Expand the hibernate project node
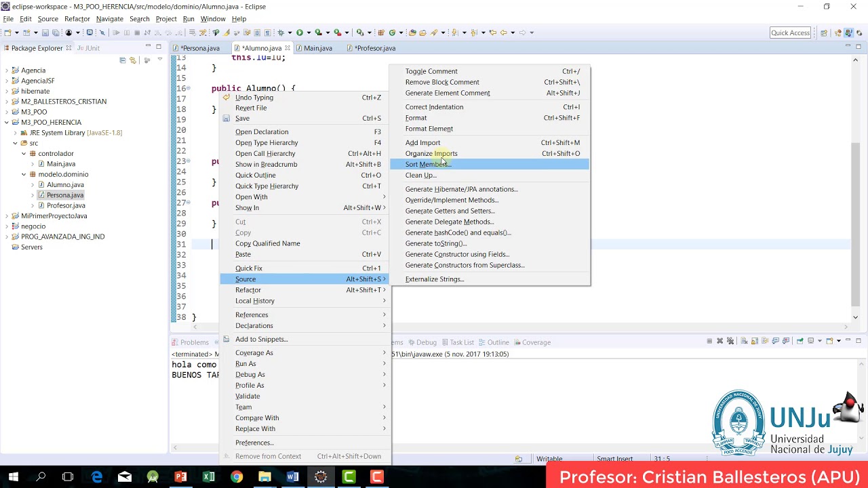Viewport: 868px width, 488px height. point(7,91)
